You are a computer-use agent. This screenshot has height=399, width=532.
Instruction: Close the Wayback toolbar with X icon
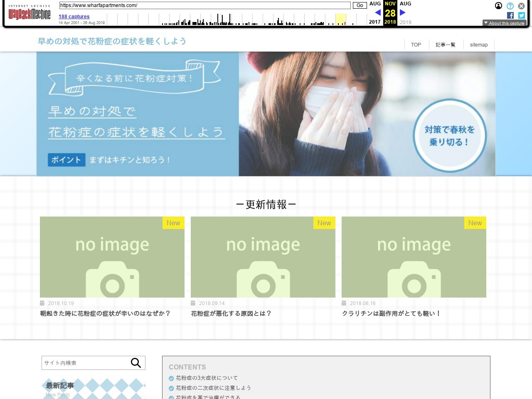pos(521,6)
